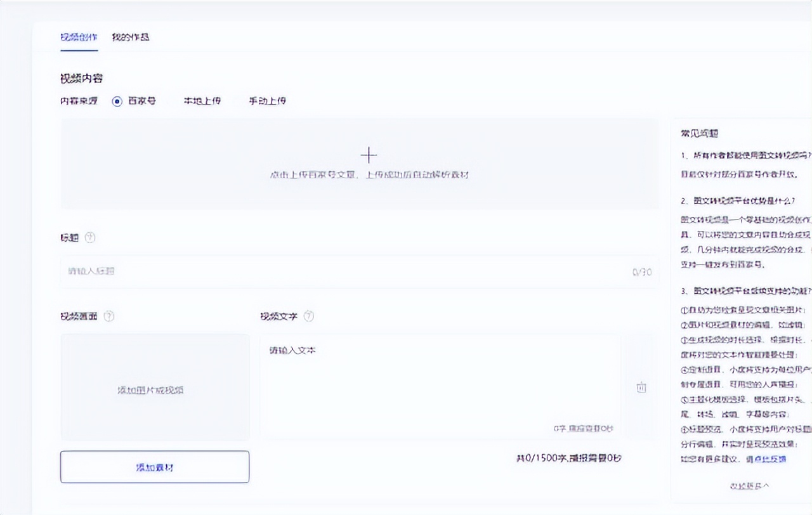Click the trash icon to clear video text
The image size is (812, 515).
(x=641, y=387)
